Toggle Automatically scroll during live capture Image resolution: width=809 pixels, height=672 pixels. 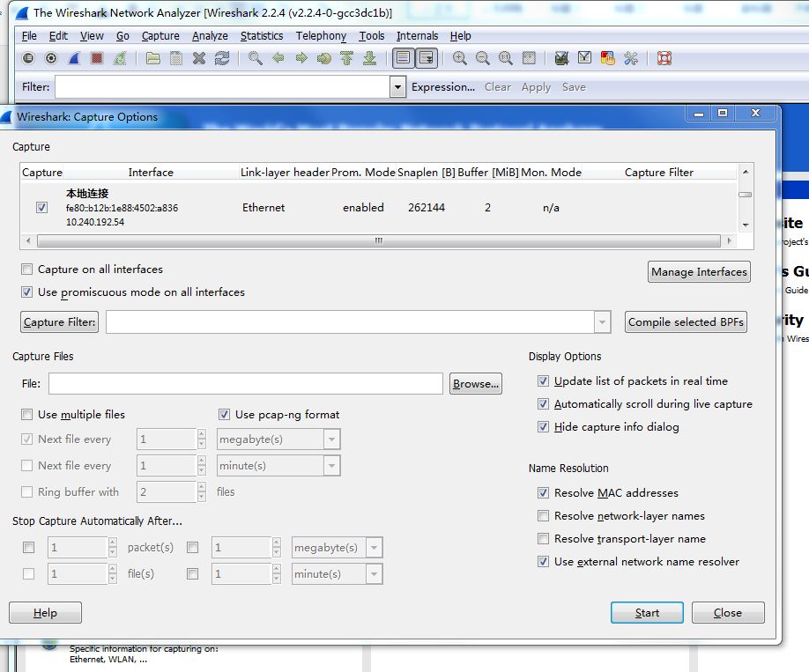pyautogui.click(x=543, y=404)
